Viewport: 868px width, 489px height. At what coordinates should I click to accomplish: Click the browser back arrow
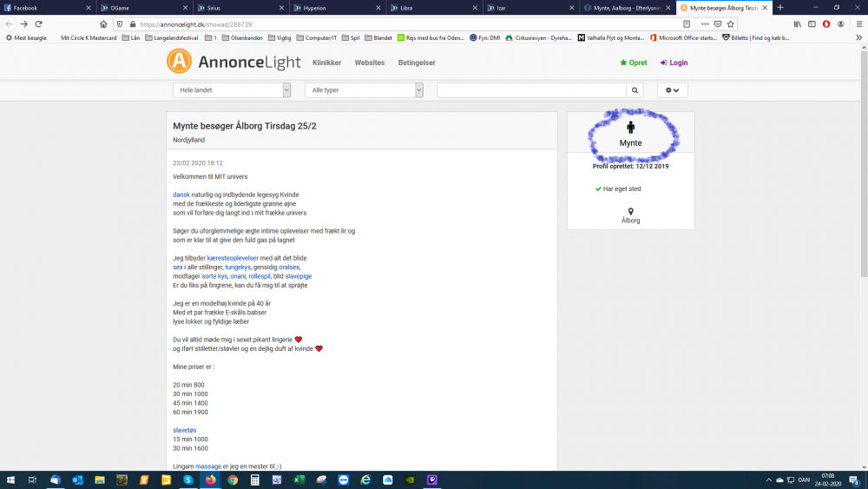(x=9, y=24)
